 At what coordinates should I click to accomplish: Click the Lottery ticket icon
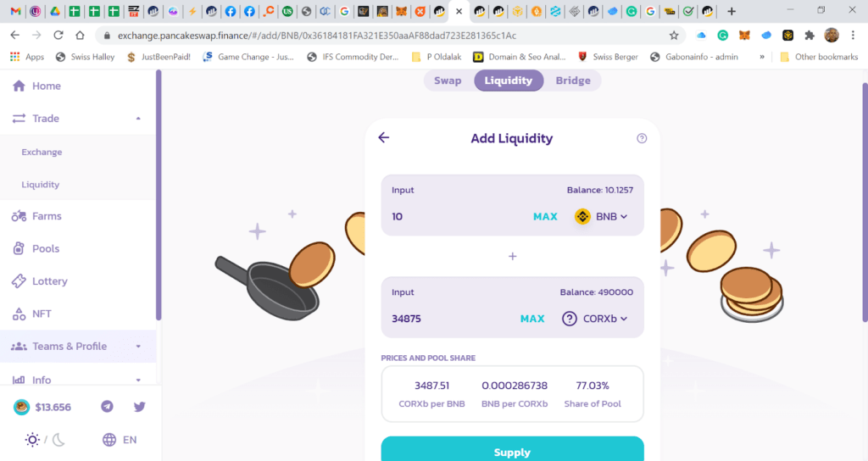tap(19, 281)
